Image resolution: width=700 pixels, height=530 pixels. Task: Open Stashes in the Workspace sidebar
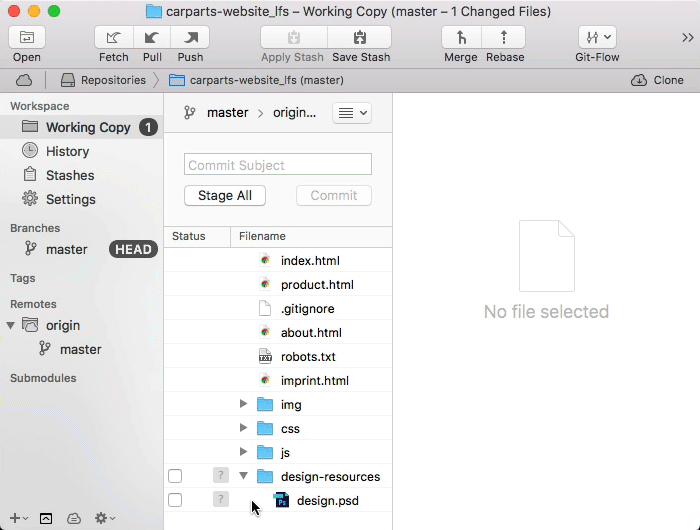70,175
